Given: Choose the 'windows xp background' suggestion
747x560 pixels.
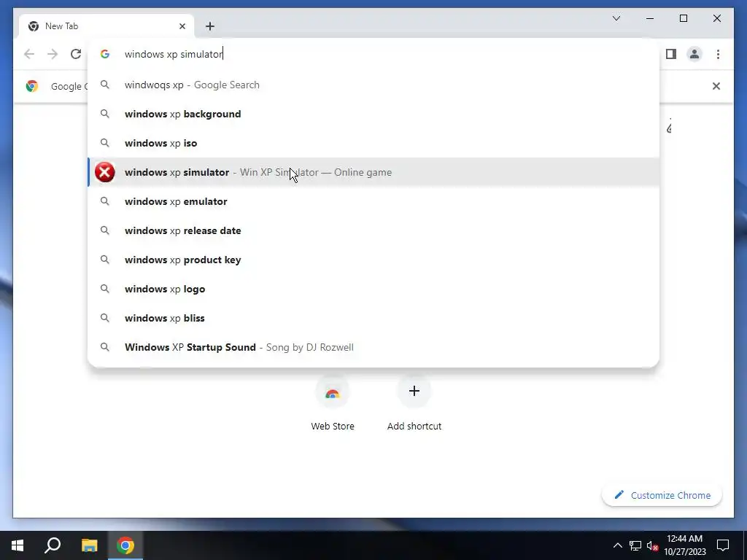Looking at the screenshot, I should pyautogui.click(x=373, y=114).
